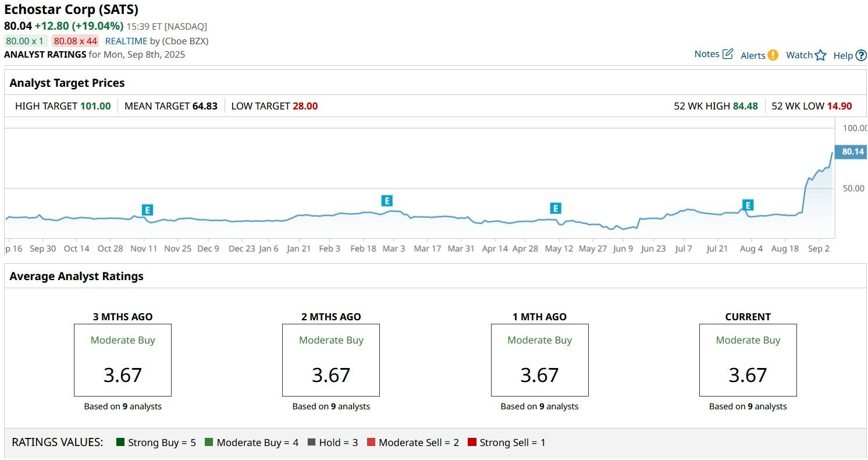The height and width of the screenshot is (460, 868).
Task: Click the Dec 23 date on chart axis
Action: (x=241, y=249)
